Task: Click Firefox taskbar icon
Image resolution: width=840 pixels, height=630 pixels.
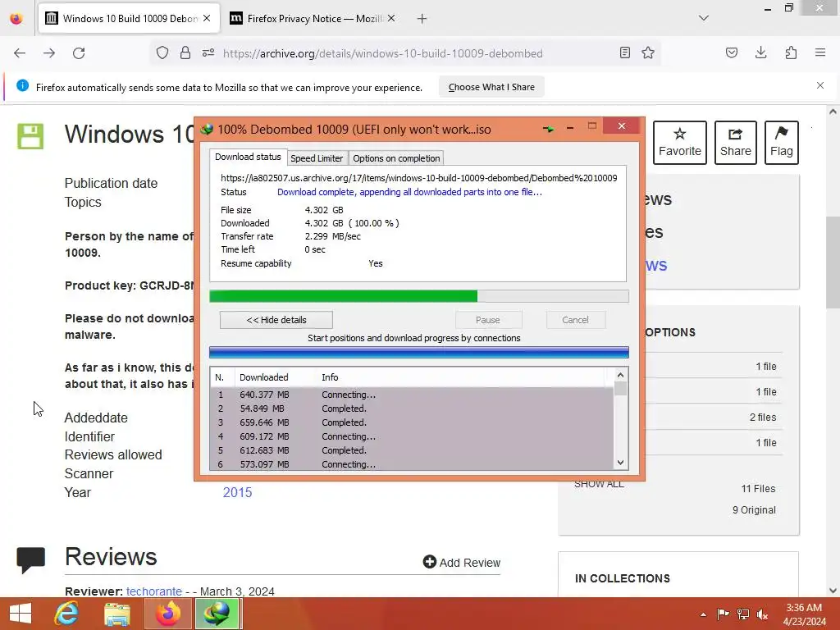Action: (x=167, y=614)
